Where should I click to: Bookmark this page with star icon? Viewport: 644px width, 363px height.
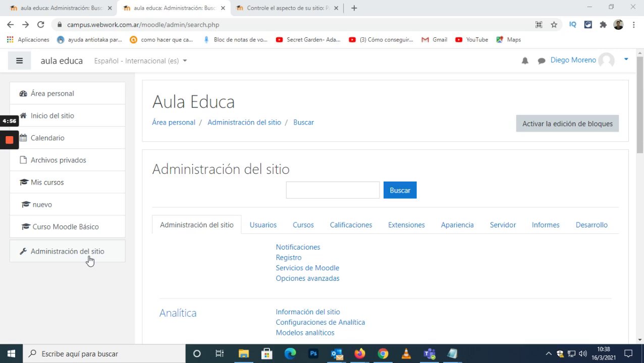point(554,24)
